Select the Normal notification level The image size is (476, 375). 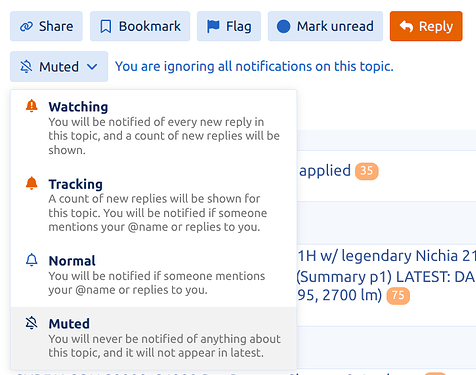pyautogui.click(x=154, y=275)
